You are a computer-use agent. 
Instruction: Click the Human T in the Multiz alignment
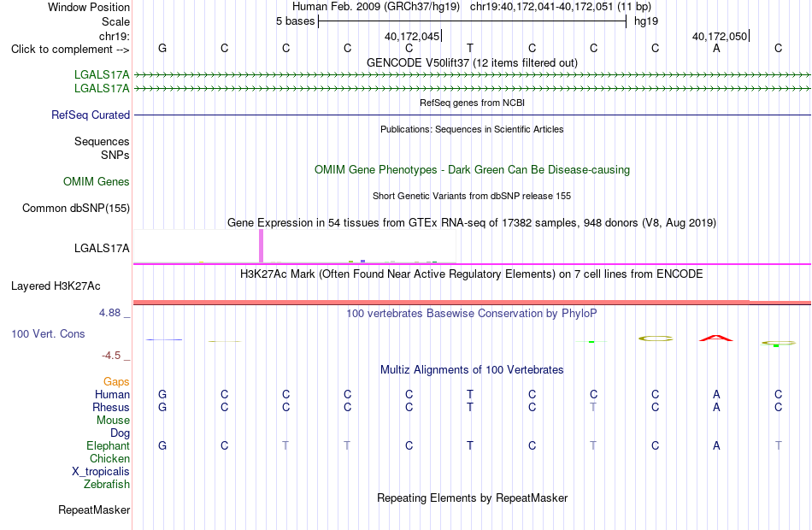pyautogui.click(x=470, y=395)
